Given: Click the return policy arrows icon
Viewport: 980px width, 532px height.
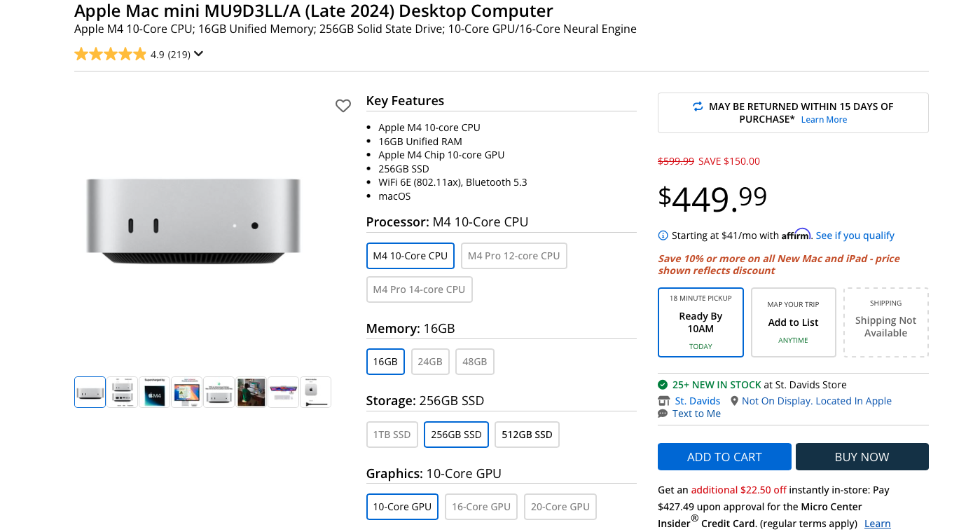Looking at the screenshot, I should (698, 107).
